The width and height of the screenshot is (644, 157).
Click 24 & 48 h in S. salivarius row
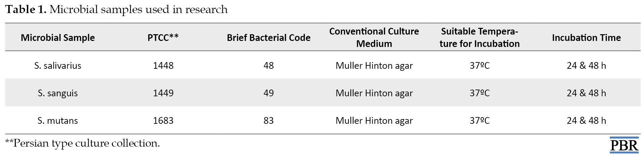[x=586, y=65]
